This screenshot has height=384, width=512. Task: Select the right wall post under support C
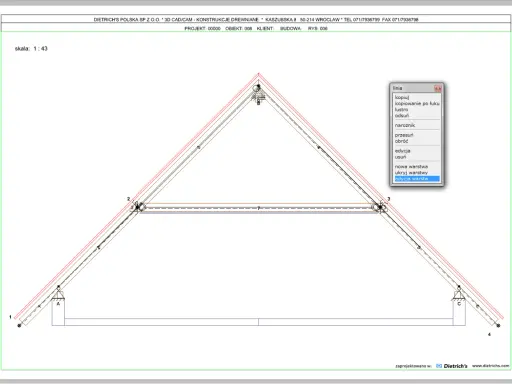[x=459, y=313]
